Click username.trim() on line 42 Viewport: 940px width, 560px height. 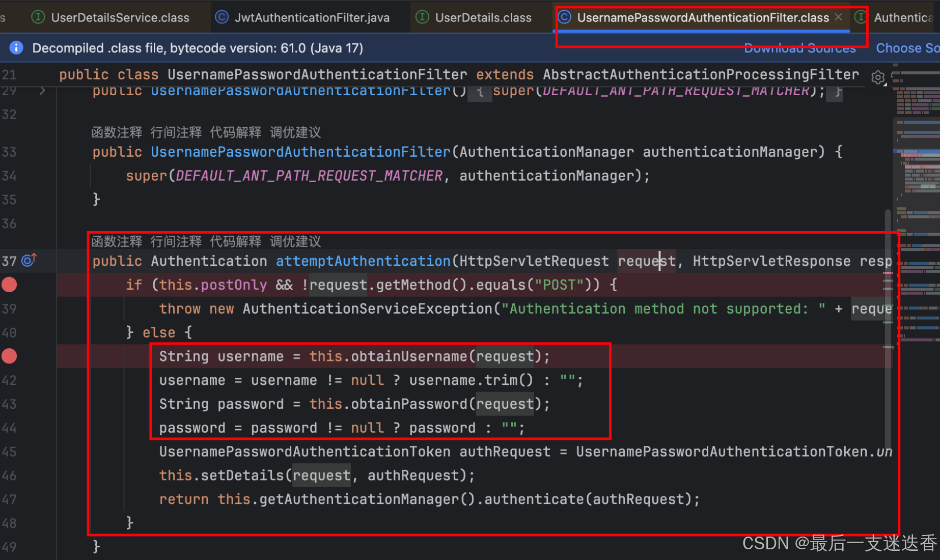click(x=471, y=380)
